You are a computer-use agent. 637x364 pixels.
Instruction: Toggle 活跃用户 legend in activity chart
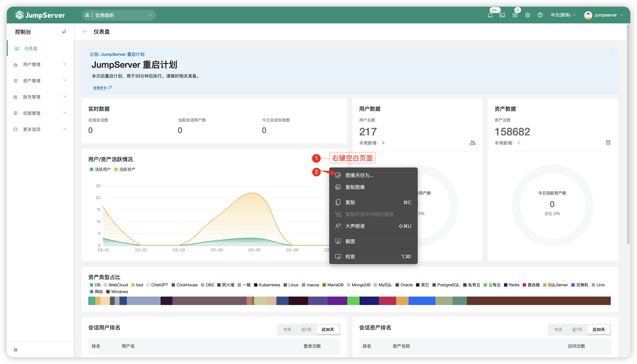point(100,170)
